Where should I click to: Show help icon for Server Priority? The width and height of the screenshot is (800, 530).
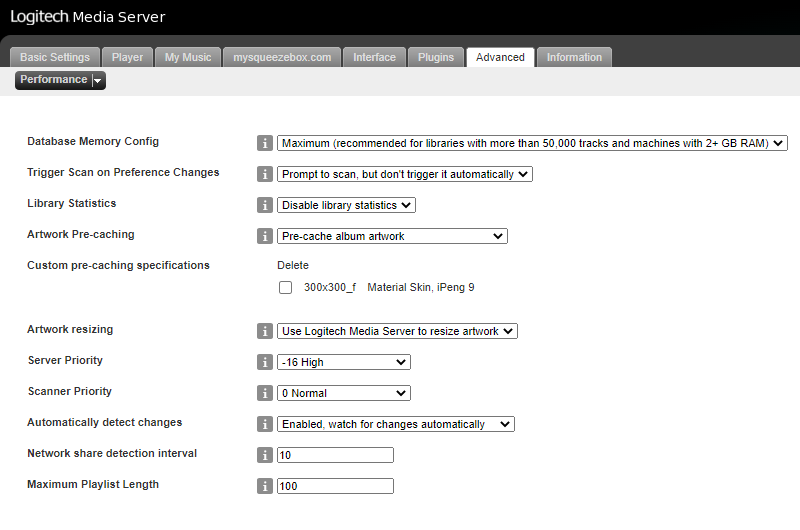264,362
